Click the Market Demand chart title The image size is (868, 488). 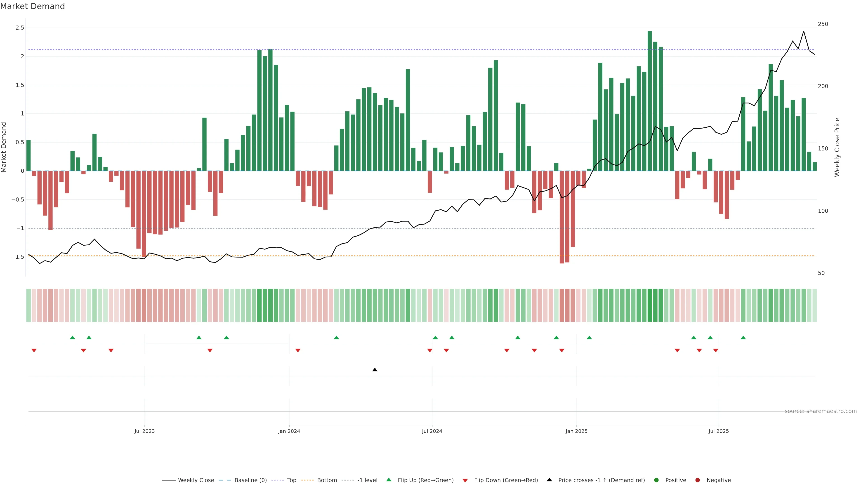[32, 6]
